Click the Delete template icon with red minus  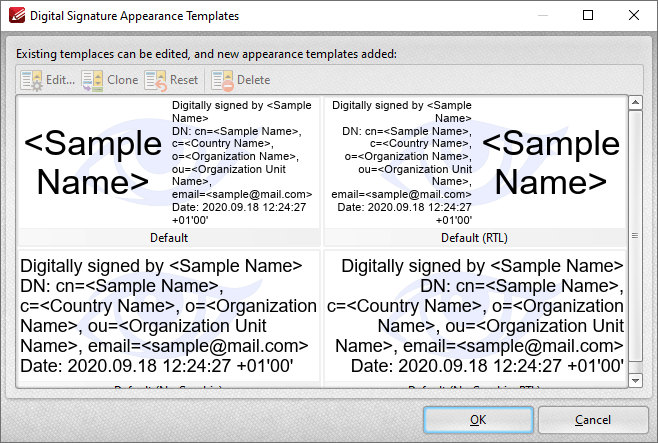pos(222,80)
